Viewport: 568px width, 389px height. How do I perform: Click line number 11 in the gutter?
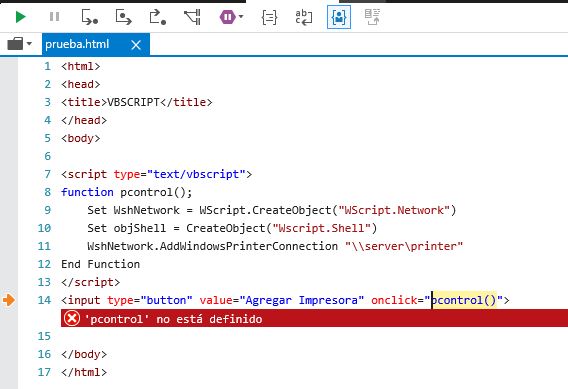[44, 246]
